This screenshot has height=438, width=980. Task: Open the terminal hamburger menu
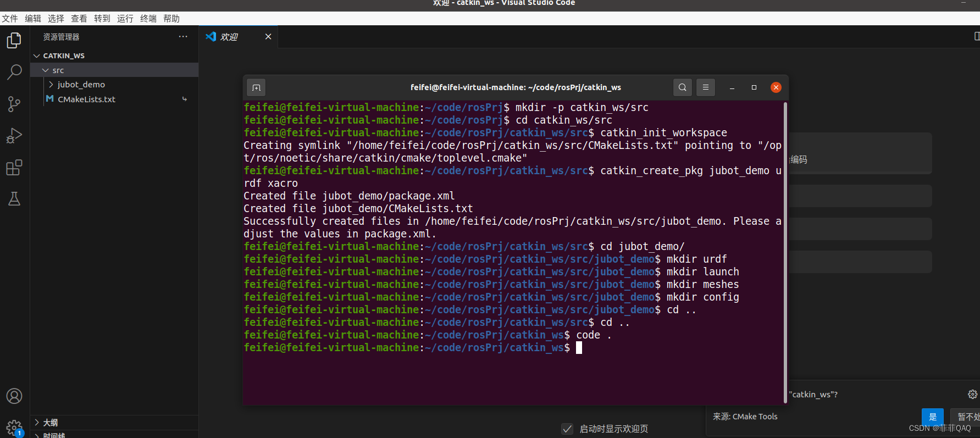[706, 87]
